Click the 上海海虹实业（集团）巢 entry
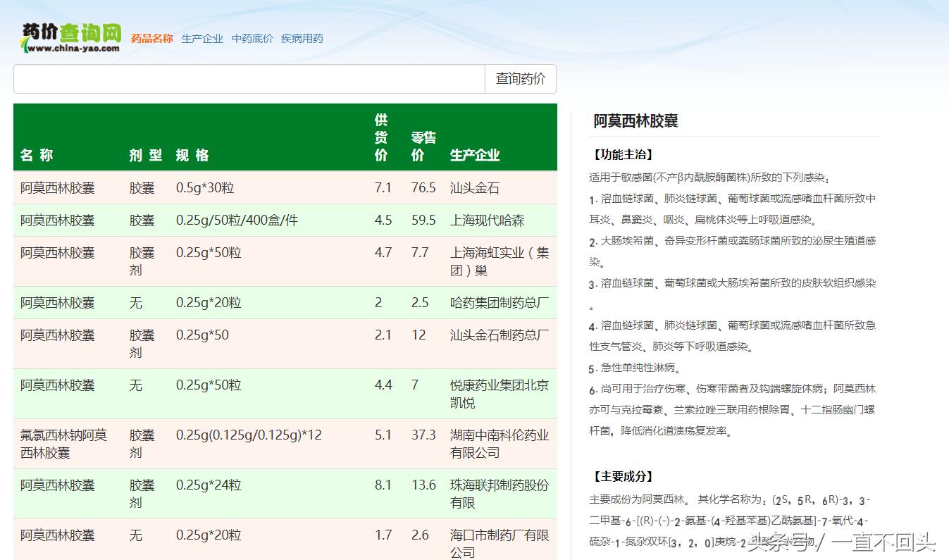The image size is (949, 560). pyautogui.click(x=497, y=261)
